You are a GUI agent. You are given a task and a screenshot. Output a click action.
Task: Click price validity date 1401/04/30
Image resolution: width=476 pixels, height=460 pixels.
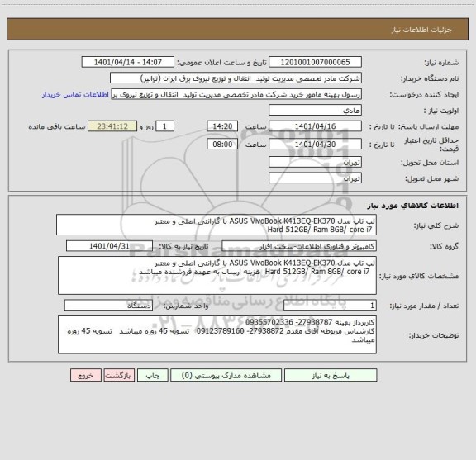coord(315,145)
